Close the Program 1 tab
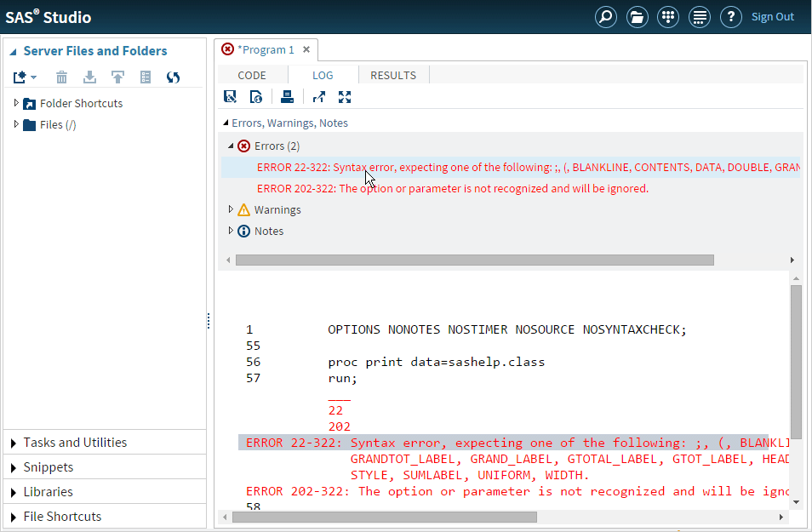Image resolution: width=812 pixels, height=532 pixels. pyautogui.click(x=306, y=49)
